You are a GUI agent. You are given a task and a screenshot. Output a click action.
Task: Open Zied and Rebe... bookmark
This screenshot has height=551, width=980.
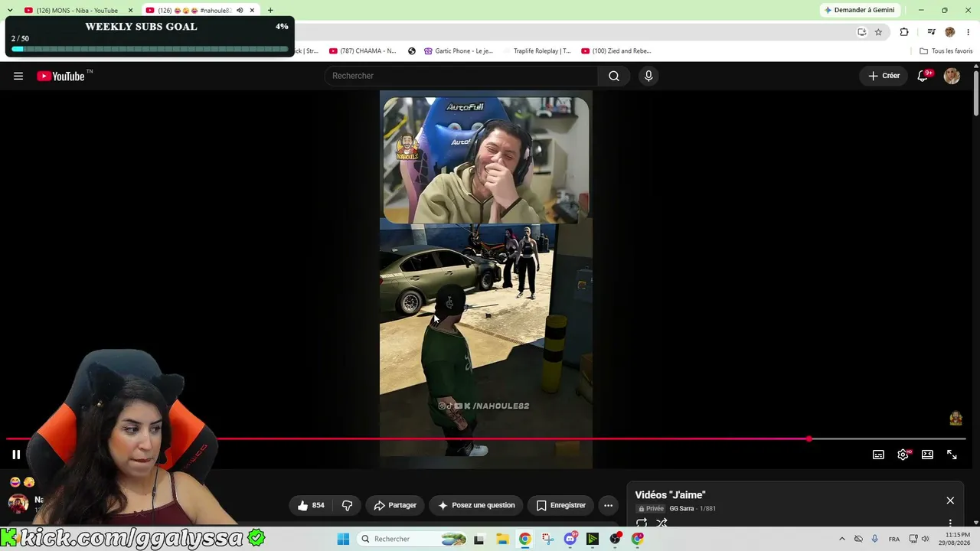616,51
